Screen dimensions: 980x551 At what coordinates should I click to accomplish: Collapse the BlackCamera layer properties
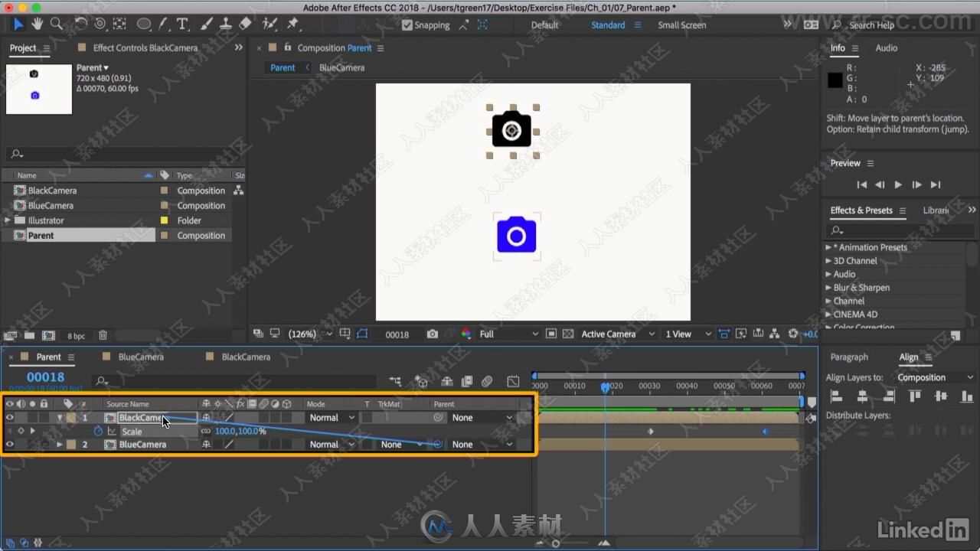60,418
